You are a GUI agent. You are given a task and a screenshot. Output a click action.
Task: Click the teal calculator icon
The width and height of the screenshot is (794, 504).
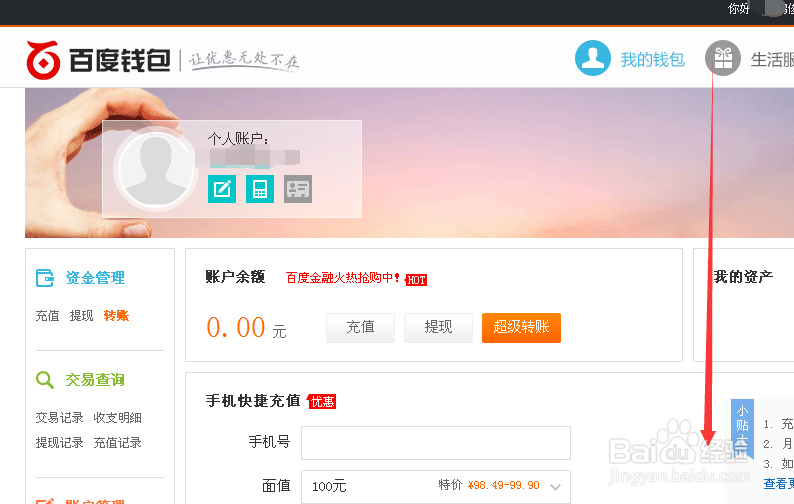[x=260, y=189]
